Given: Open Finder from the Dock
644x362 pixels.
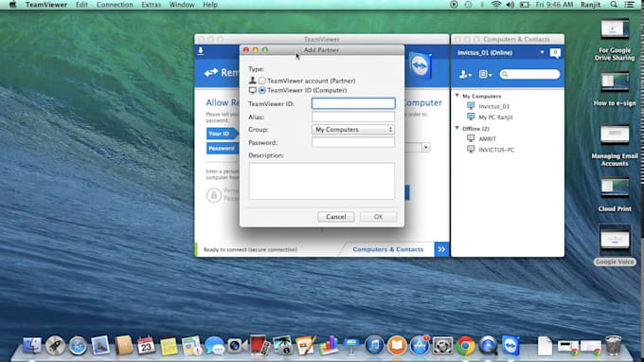Looking at the screenshot, I should [32, 346].
